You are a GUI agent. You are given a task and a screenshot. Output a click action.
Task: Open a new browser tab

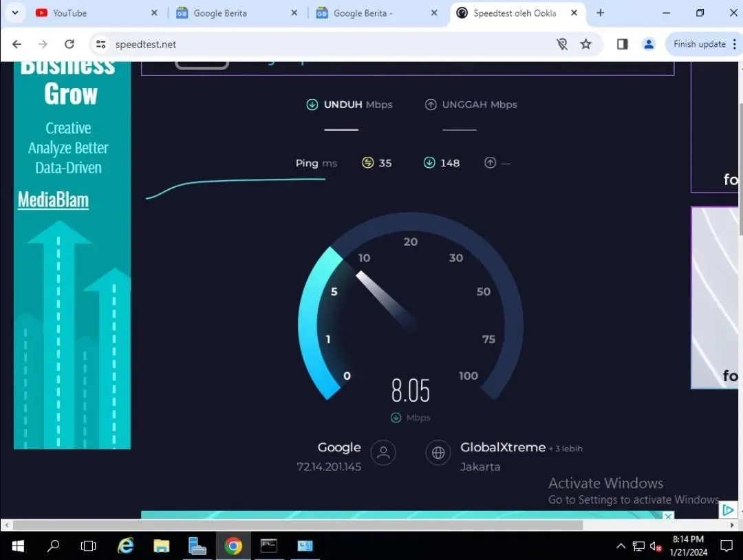pos(601,13)
